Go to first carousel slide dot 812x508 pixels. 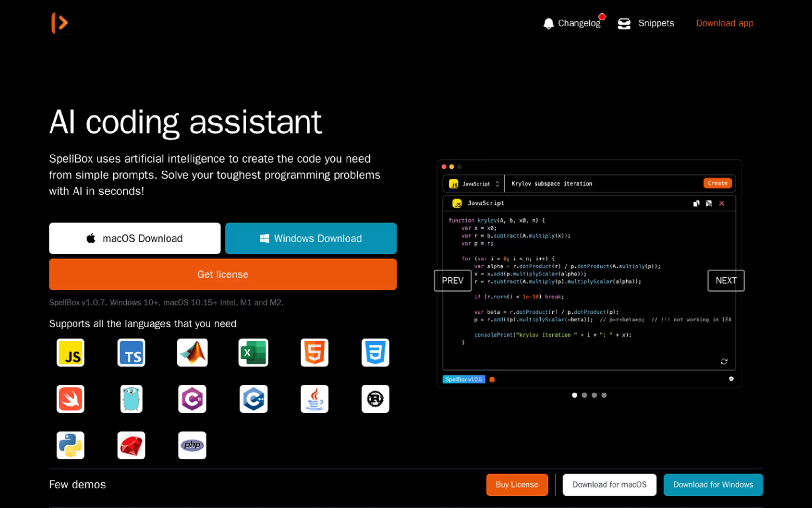coord(574,395)
